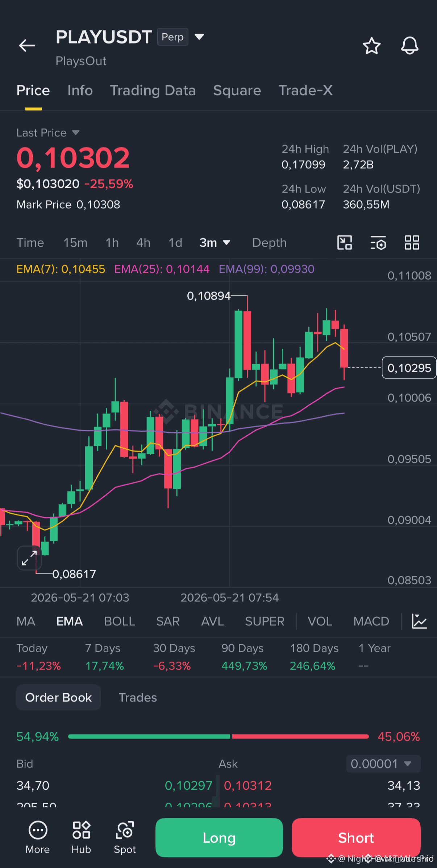Expand the PLAYUSDT pair selector arrow

click(199, 37)
